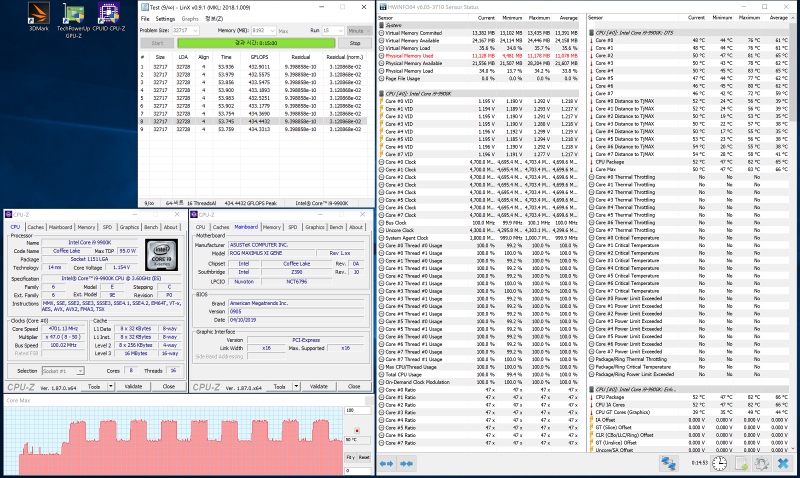The height and width of the screenshot is (478, 800).
Task: Open the Minute unit dropdown in LinX
Action: [368, 31]
